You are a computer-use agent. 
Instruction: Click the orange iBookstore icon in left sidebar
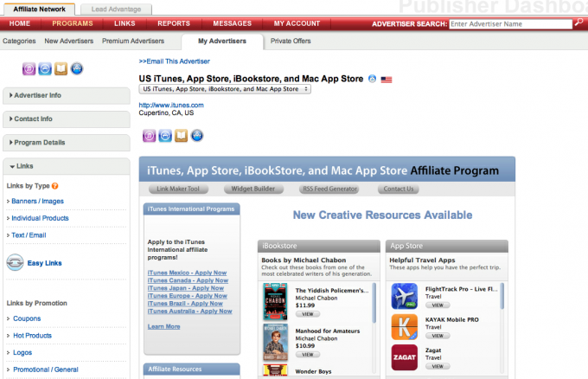point(61,69)
